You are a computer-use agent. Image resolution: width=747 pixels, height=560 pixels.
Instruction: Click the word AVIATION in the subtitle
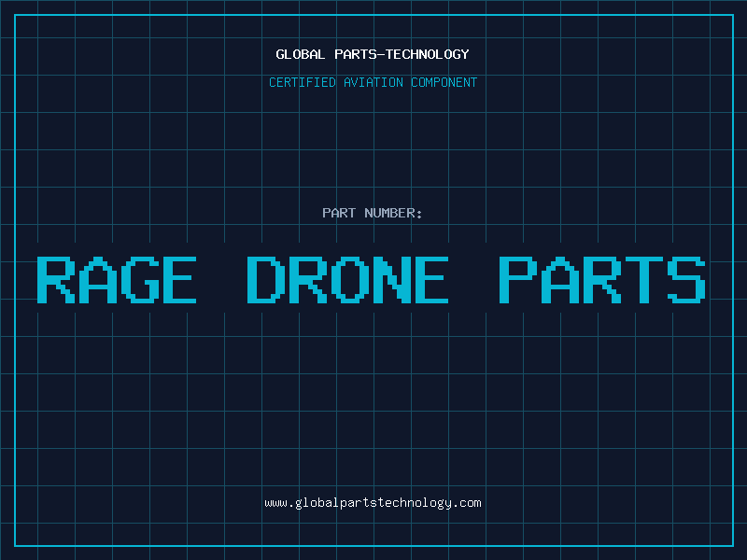pos(373,82)
